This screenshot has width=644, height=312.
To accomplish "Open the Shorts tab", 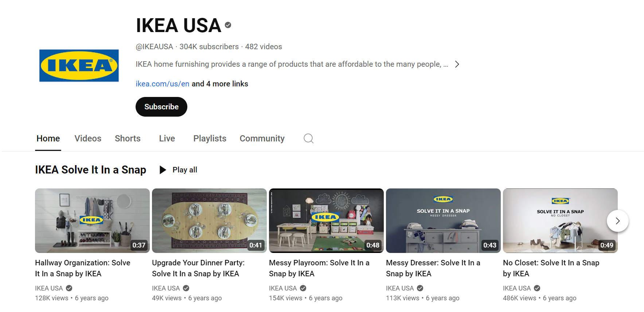I will tap(128, 139).
